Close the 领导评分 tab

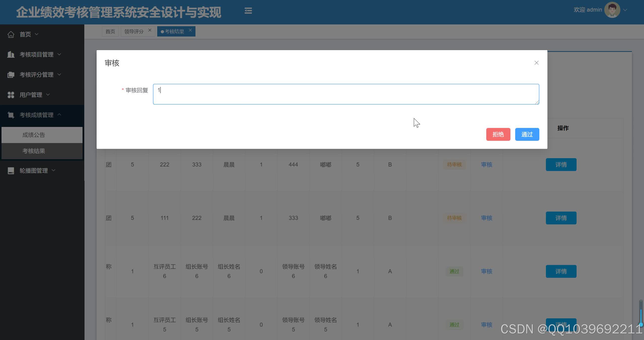click(x=150, y=30)
